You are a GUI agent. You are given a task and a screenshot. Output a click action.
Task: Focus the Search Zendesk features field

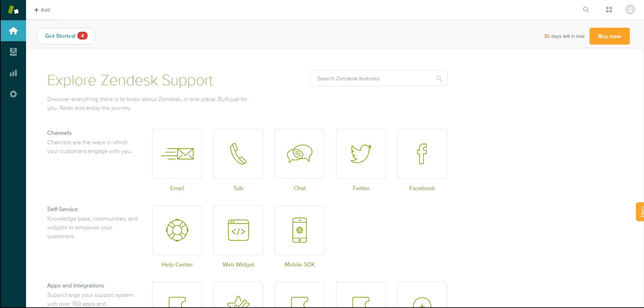pos(378,78)
